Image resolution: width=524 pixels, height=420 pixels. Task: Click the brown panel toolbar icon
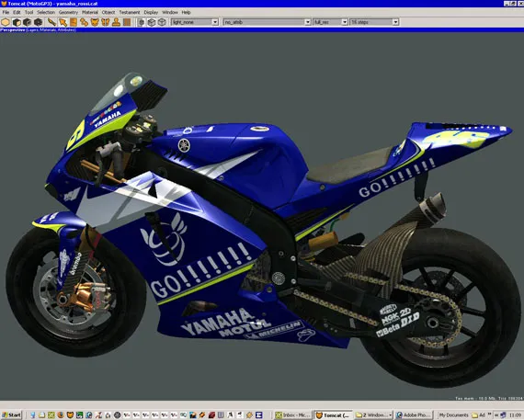(127, 22)
